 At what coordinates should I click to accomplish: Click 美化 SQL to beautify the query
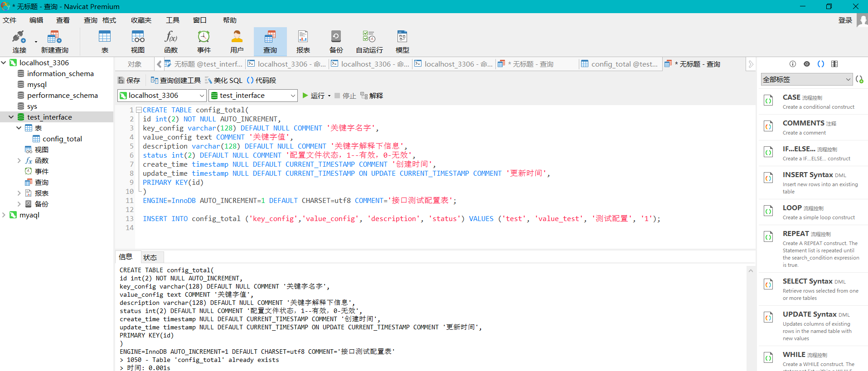[223, 80]
